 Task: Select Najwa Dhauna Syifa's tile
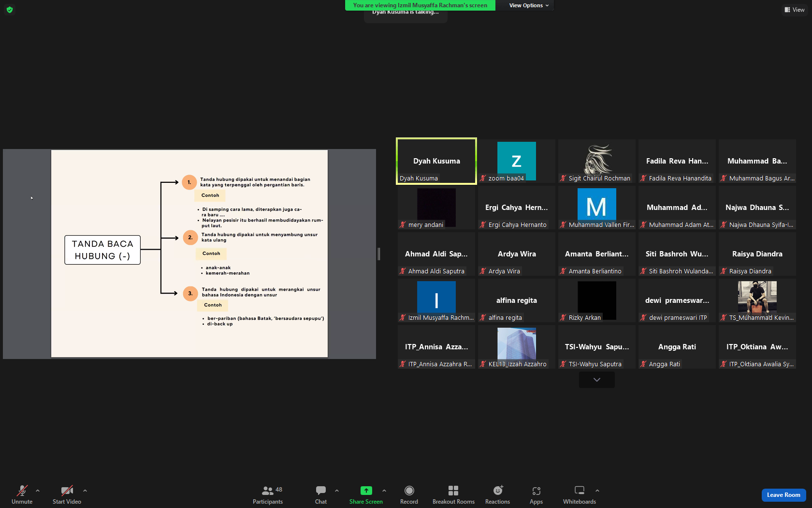(x=757, y=208)
